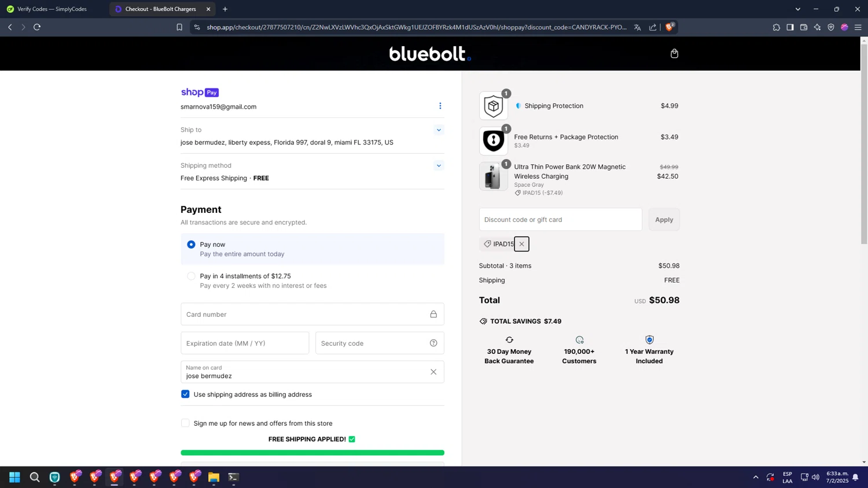Open the terminal app in taskbar
This screenshot has width=868, height=488.
click(x=233, y=477)
